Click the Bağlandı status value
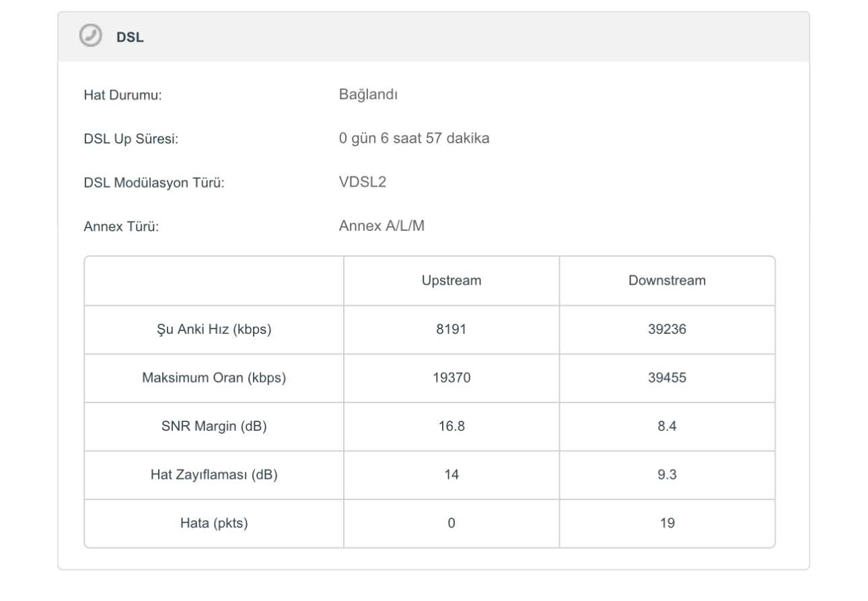This screenshot has width=868, height=601. [x=368, y=94]
